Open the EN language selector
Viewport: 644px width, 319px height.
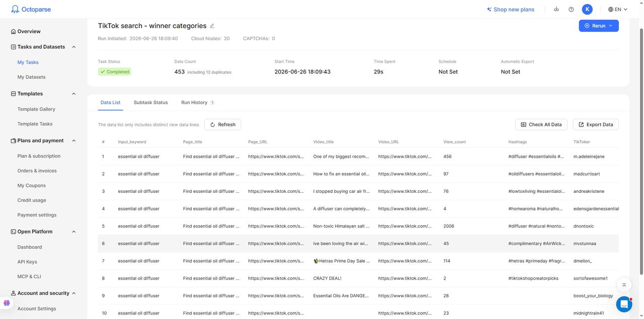pyautogui.click(x=618, y=9)
